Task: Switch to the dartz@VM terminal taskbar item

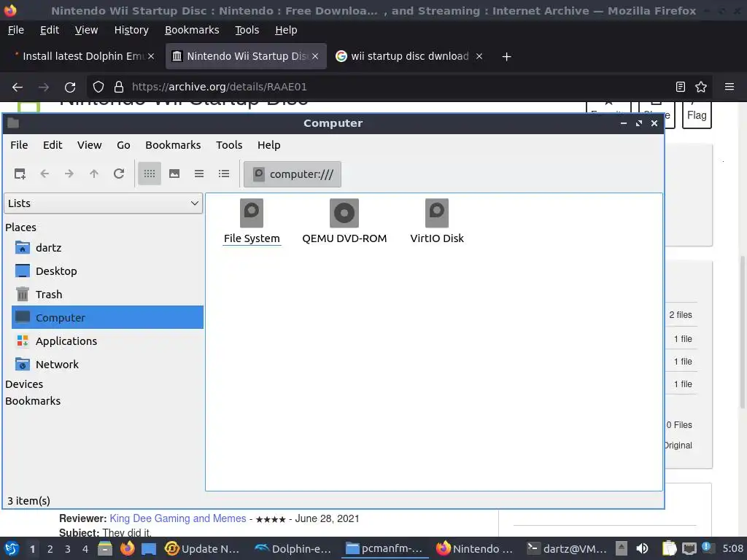Action: 567,548
